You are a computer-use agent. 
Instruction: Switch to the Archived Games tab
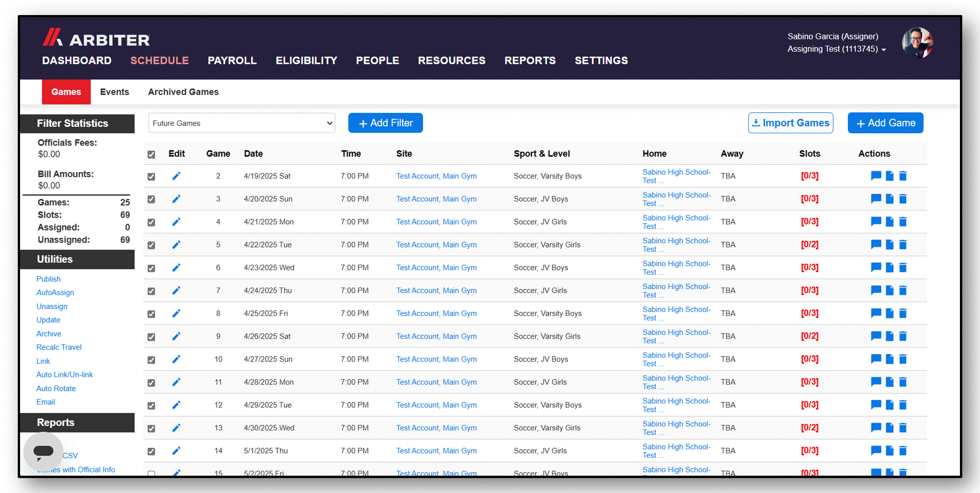click(183, 92)
